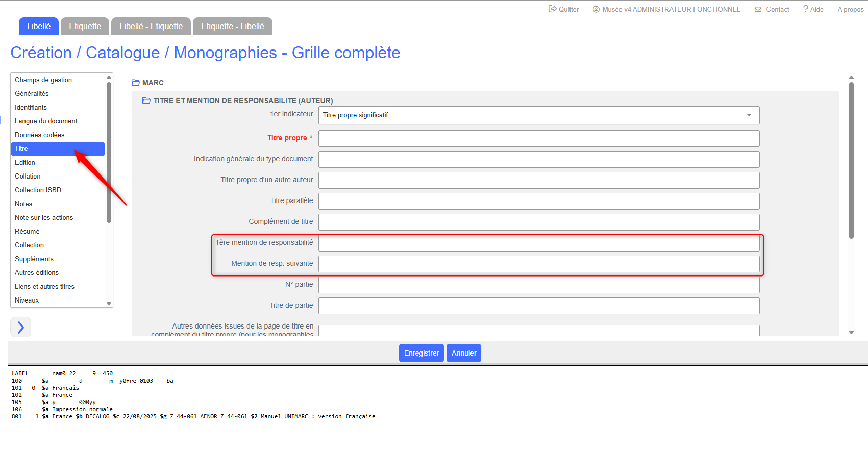
Task: Switch to the Libellé - Etiquette tab
Action: click(x=151, y=27)
